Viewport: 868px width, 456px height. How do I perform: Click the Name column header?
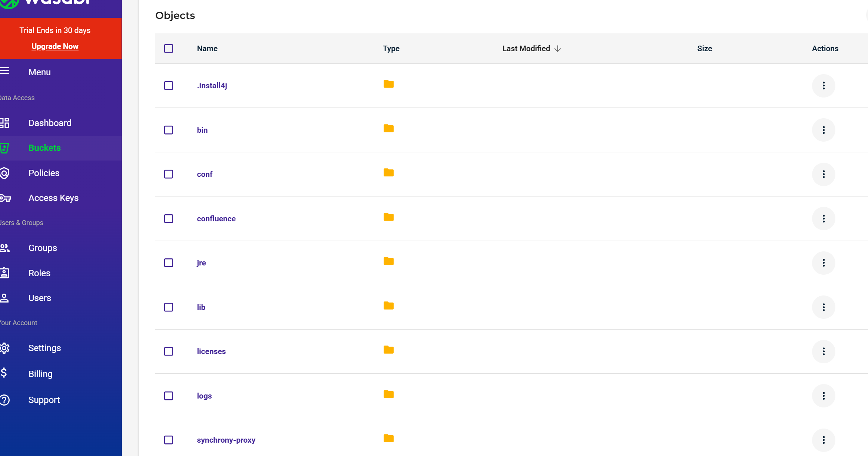tap(207, 49)
